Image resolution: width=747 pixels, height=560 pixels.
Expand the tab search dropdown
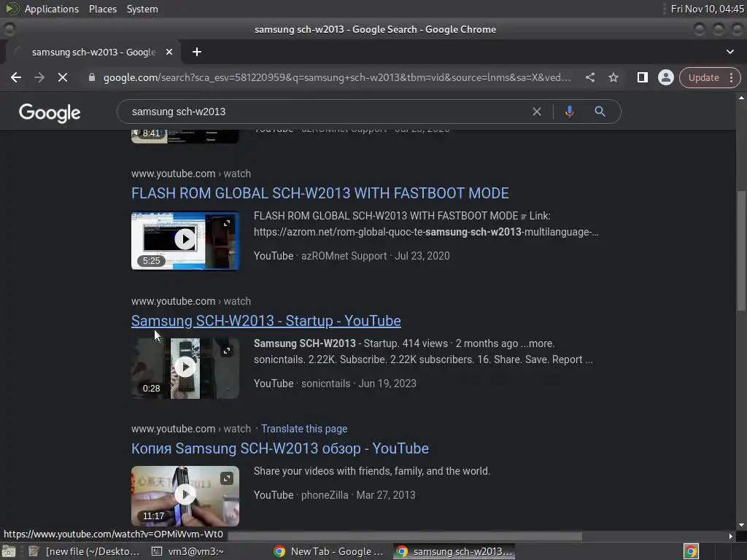(x=729, y=52)
